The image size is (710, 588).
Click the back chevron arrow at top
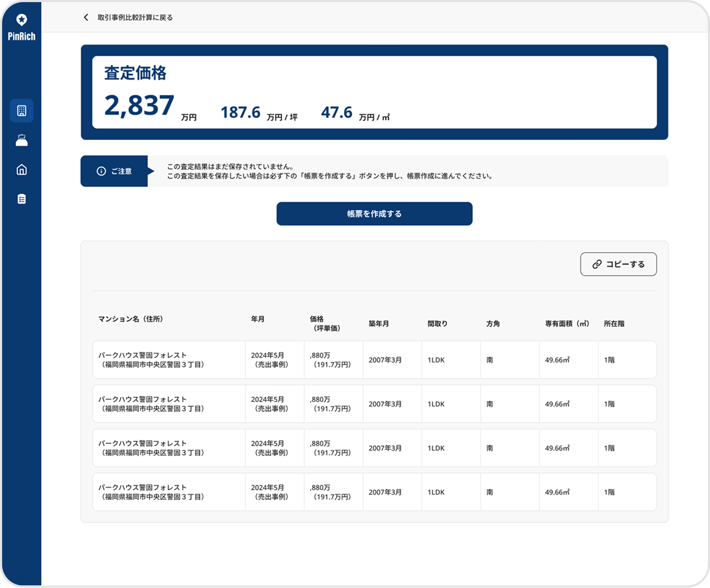coord(86,17)
